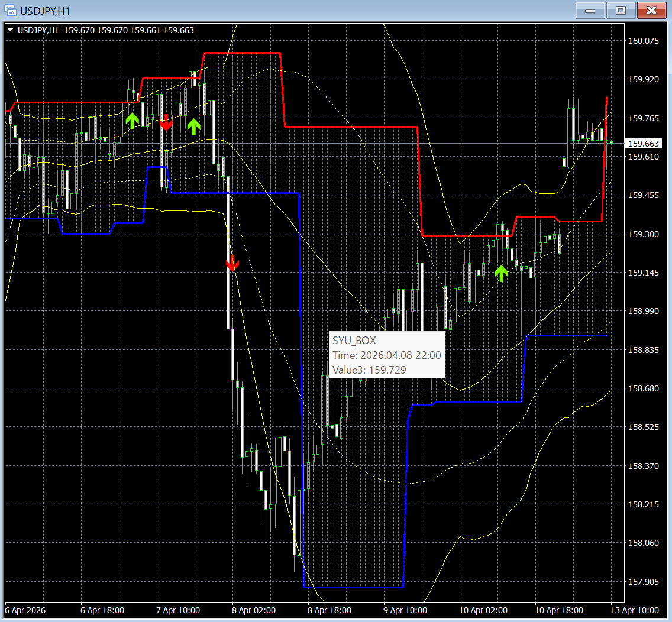Maximize the USDJPY chart window

(621, 10)
